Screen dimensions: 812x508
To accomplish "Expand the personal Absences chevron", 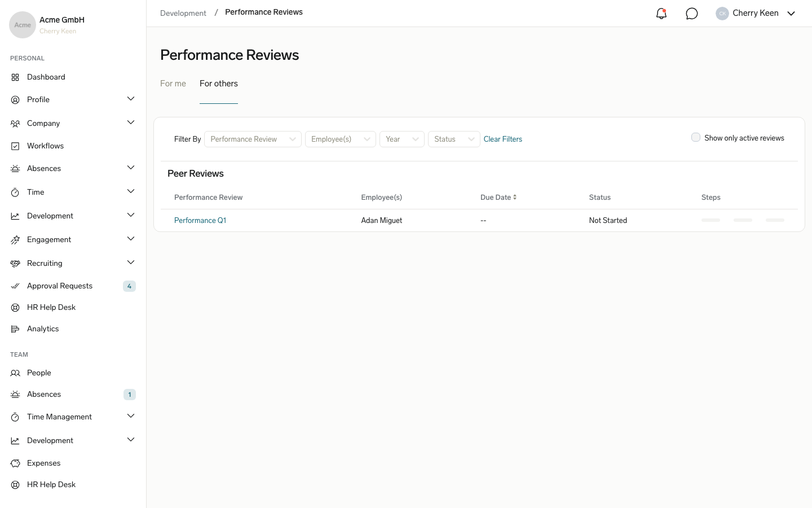I will pos(131,168).
